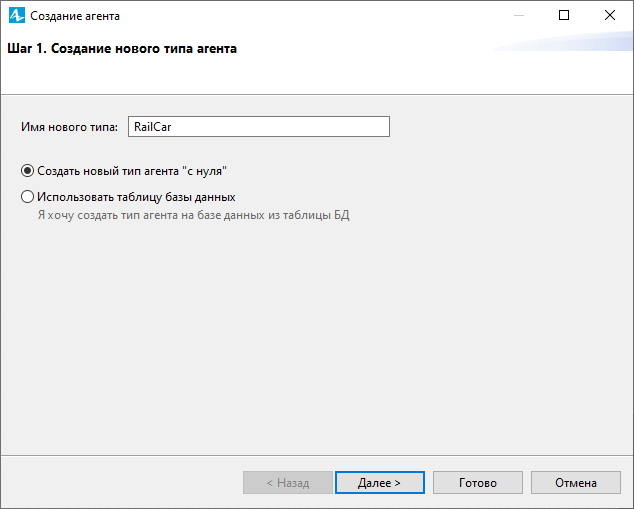The width and height of the screenshot is (634, 509).
Task: Click the heading "Шаг 1. Создание нового типа агента"
Action: 122,49
